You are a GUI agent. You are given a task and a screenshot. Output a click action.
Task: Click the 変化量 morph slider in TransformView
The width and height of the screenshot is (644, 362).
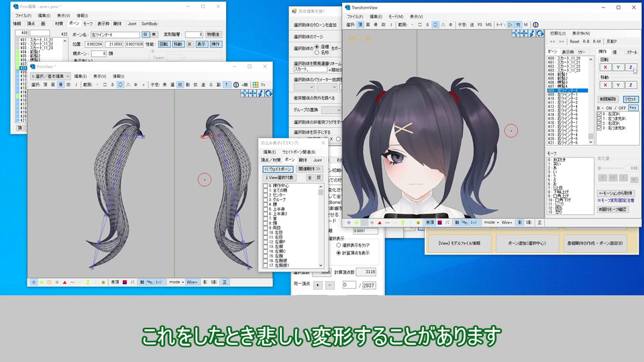tap(611, 168)
